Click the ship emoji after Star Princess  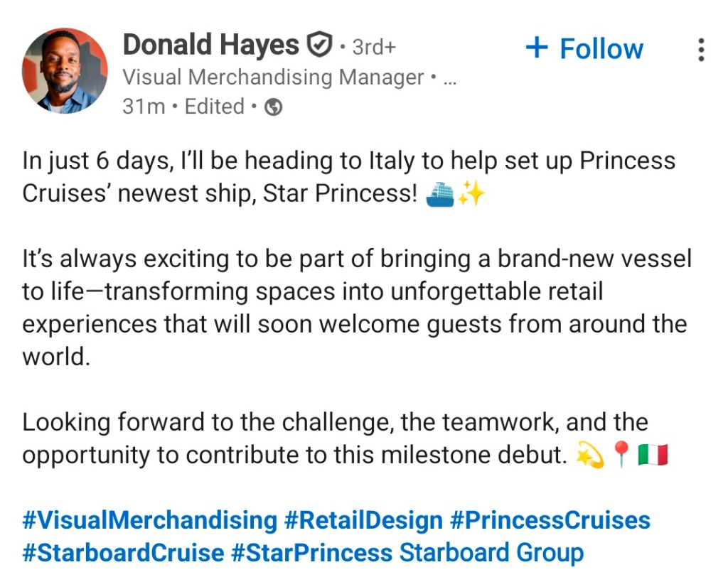click(439, 194)
